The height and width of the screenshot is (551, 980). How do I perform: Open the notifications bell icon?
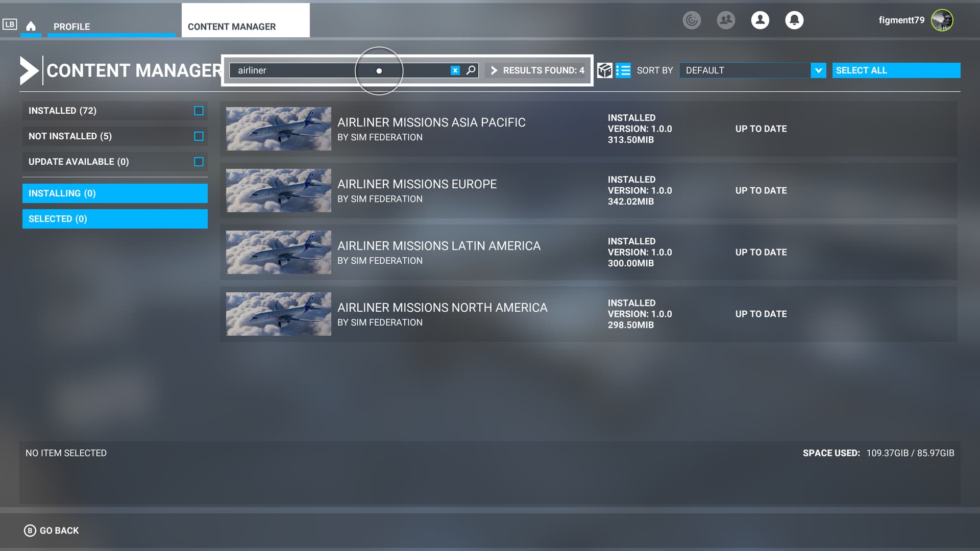click(794, 20)
